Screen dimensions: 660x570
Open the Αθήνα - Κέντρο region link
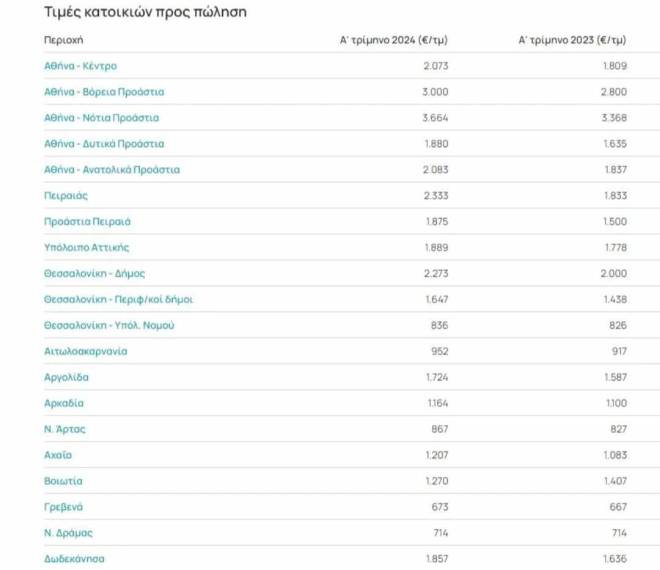point(80,66)
